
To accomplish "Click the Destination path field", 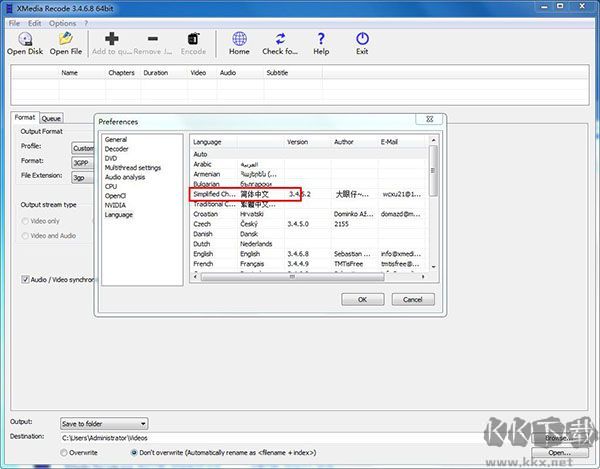I will tap(294, 438).
